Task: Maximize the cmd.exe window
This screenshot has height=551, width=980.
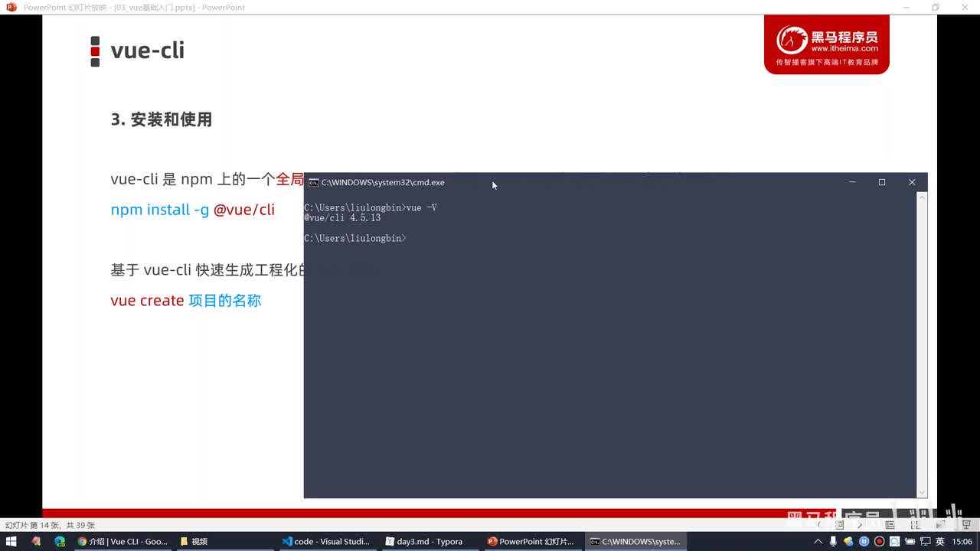Action: point(882,182)
